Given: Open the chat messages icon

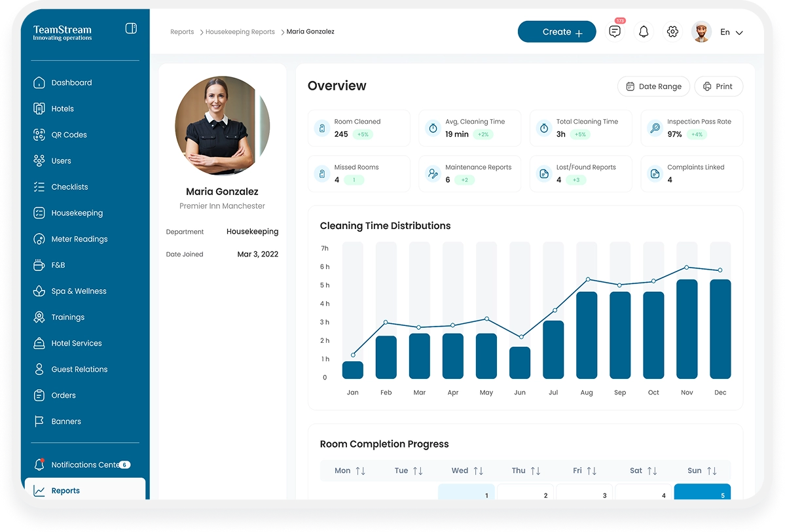Looking at the screenshot, I should (614, 32).
